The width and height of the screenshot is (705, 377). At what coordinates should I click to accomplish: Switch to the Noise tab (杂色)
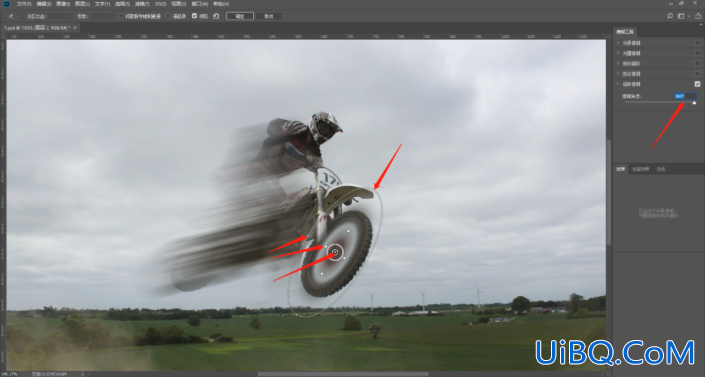(660, 169)
